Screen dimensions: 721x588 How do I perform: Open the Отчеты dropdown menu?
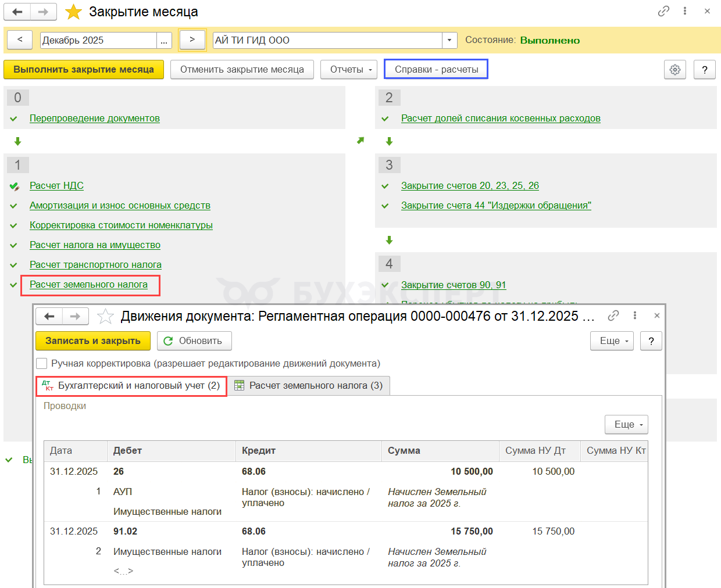coord(349,70)
